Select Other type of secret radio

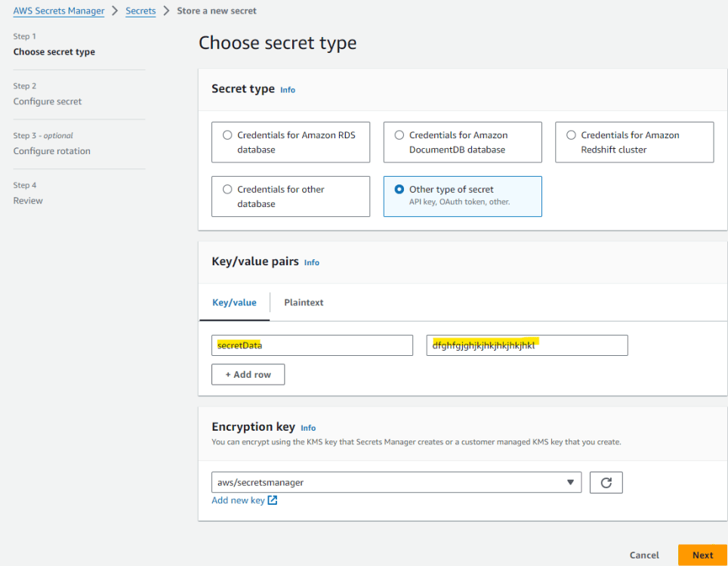click(399, 190)
